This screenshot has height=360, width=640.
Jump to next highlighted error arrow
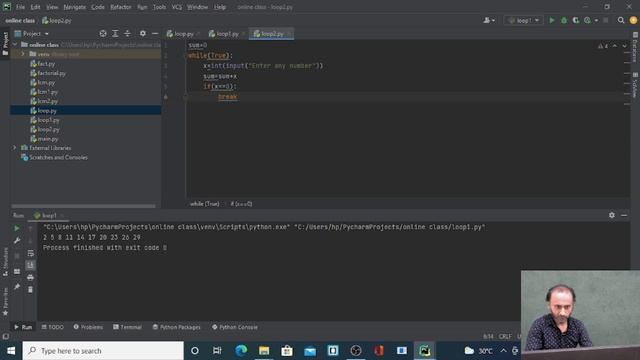pyautogui.click(x=624, y=46)
